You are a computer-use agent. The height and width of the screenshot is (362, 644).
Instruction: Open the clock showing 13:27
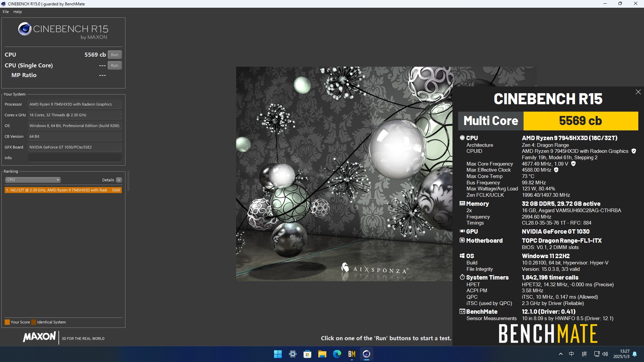pos(621,354)
